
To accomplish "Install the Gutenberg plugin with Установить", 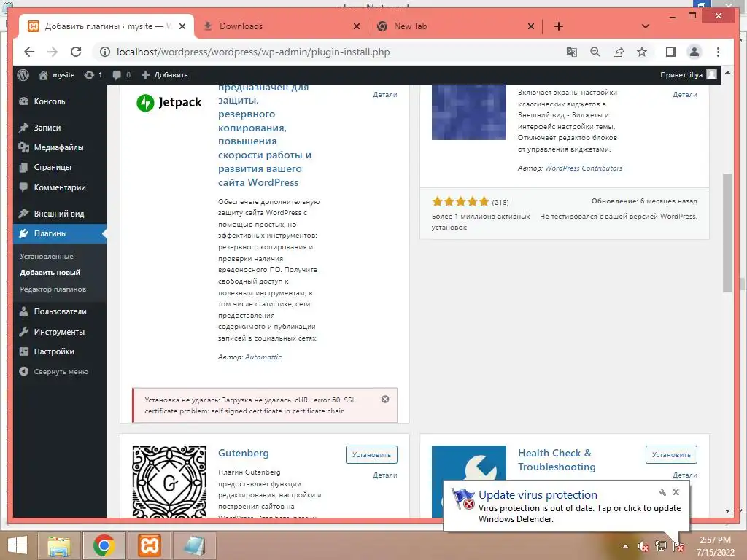I will pos(371,455).
